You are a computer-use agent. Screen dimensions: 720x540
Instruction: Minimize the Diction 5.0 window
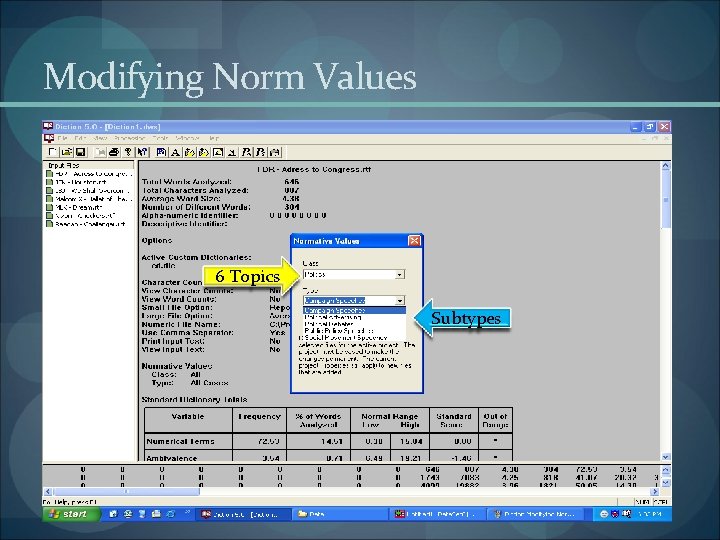click(x=636, y=127)
